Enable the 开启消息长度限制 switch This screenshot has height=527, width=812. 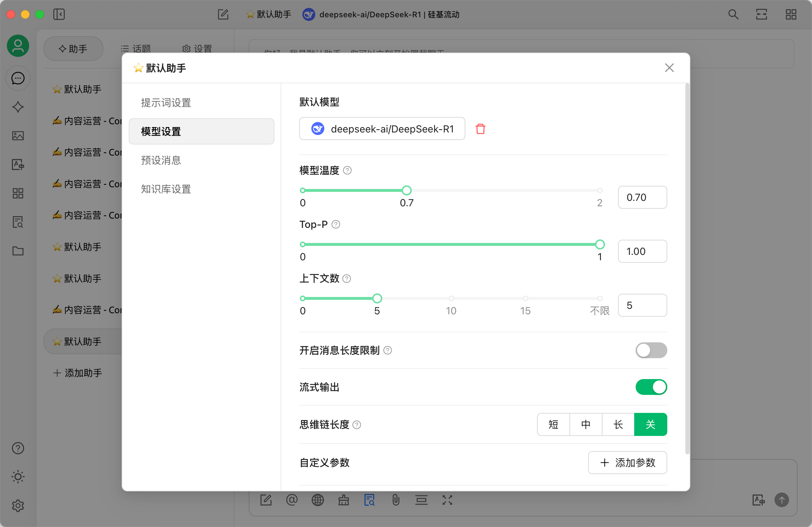tap(651, 350)
